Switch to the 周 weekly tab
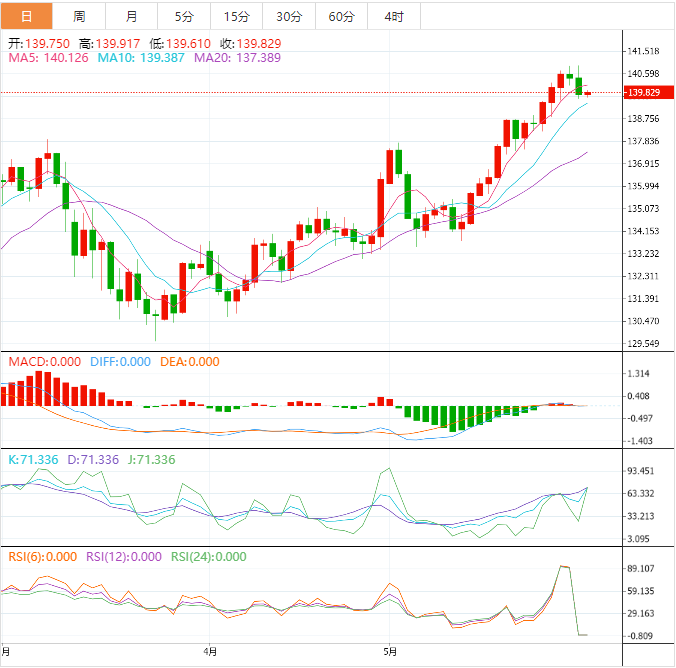Image resolution: width=676 pixels, height=668 pixels. [79, 16]
